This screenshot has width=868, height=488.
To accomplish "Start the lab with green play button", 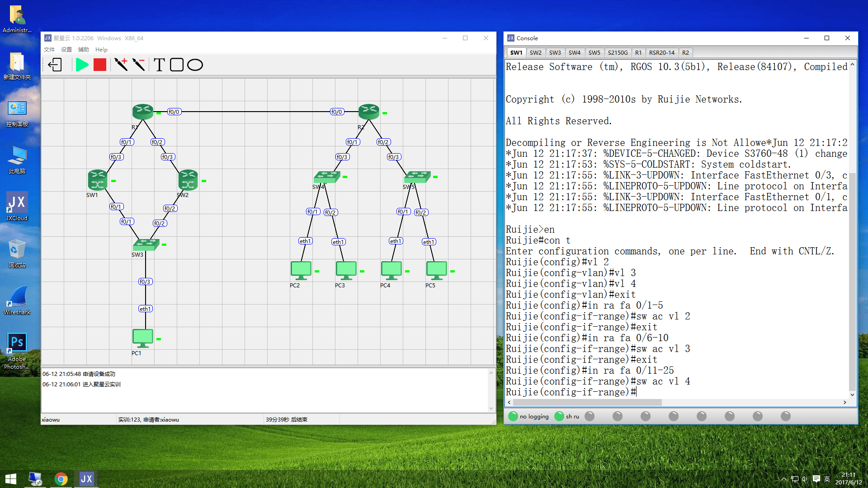I will pyautogui.click(x=82, y=65).
